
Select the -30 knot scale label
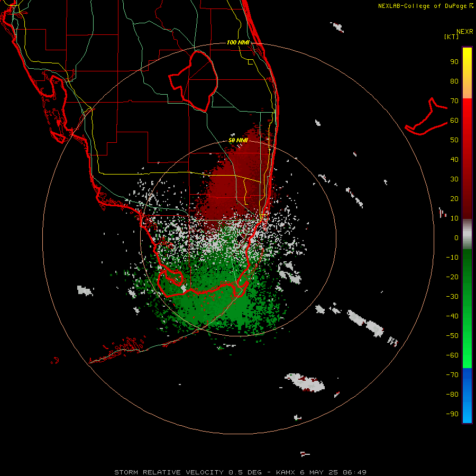452,297
